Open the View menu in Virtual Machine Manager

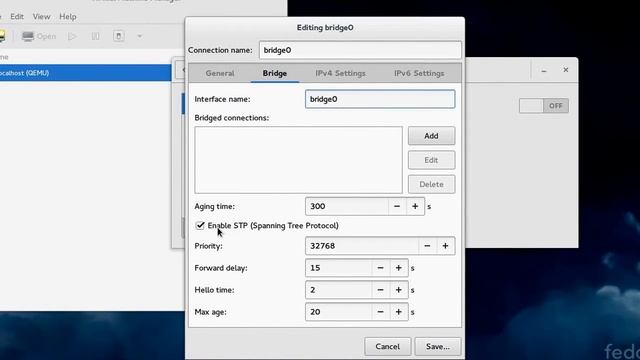point(41,17)
